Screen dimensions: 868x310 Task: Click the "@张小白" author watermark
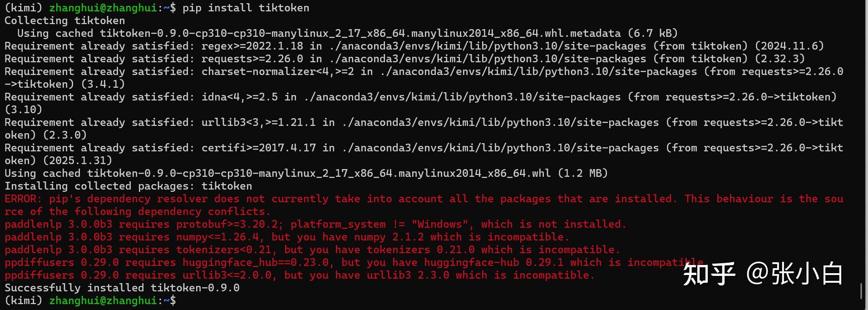(x=794, y=274)
